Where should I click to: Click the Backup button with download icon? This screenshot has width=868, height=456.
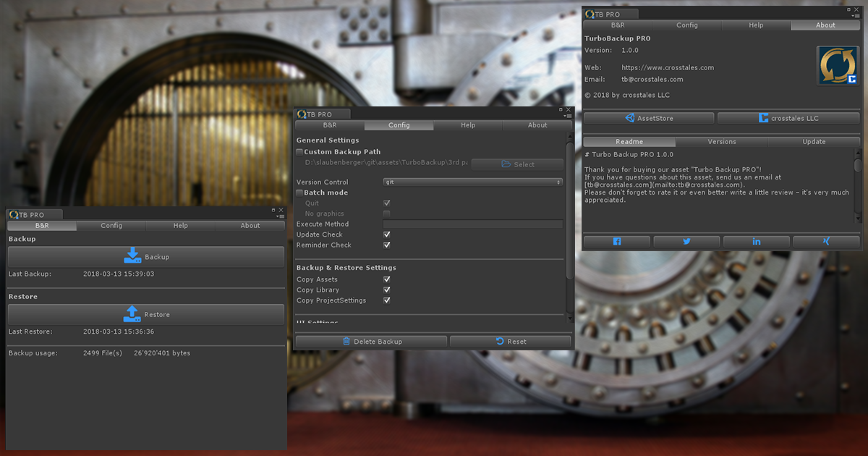coord(145,257)
